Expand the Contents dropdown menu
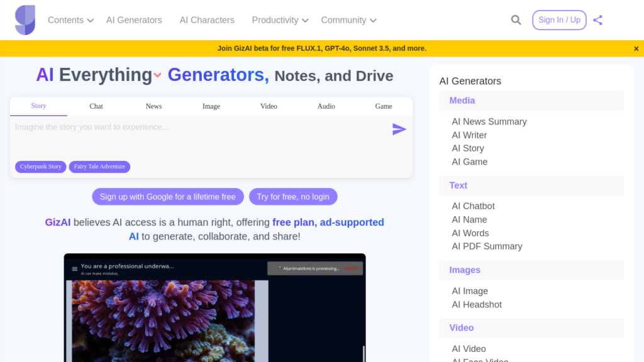This screenshot has height=362, width=644. click(x=70, y=20)
